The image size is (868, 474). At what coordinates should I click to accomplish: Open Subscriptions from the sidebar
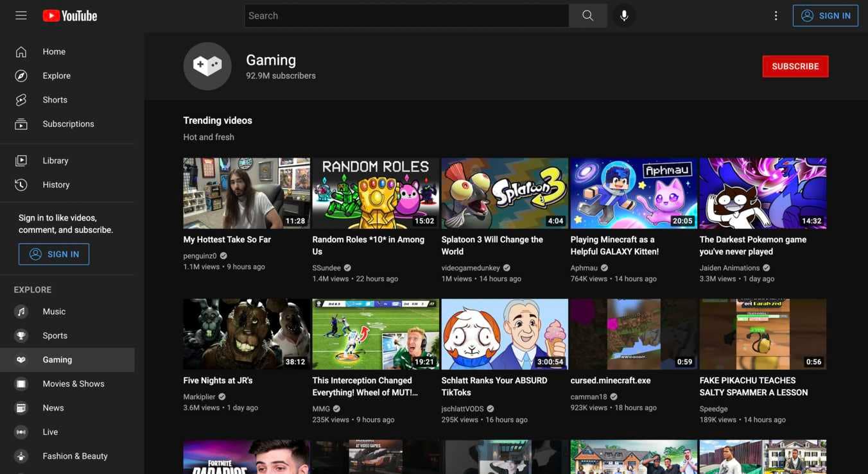(20, 124)
